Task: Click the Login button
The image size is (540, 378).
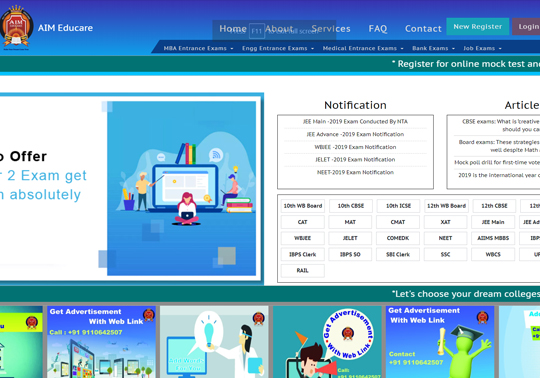Action: (526, 27)
